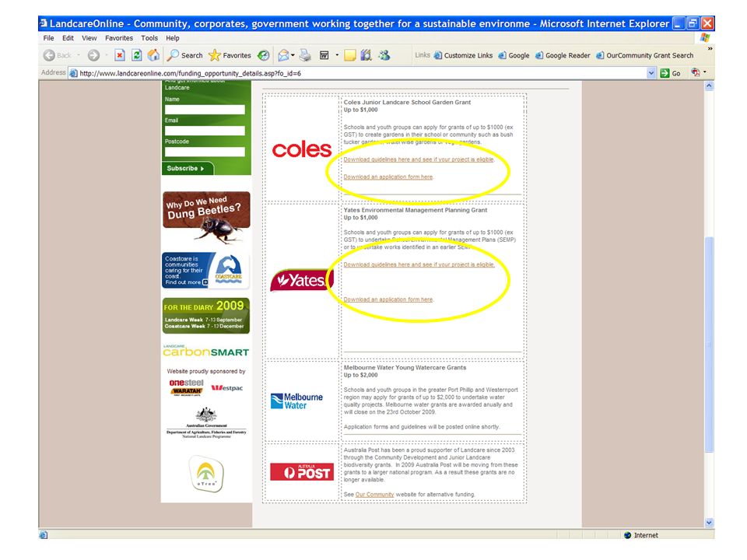
Task: Open the Google links-bar shortcut
Action: 514,55
